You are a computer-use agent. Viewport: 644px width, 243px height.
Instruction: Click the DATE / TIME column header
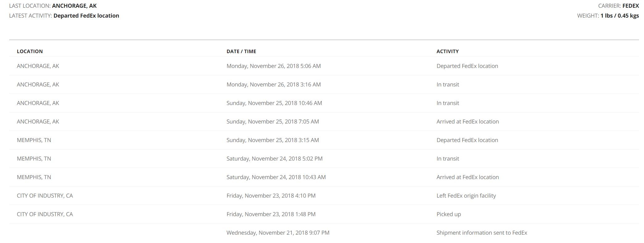(x=241, y=51)
